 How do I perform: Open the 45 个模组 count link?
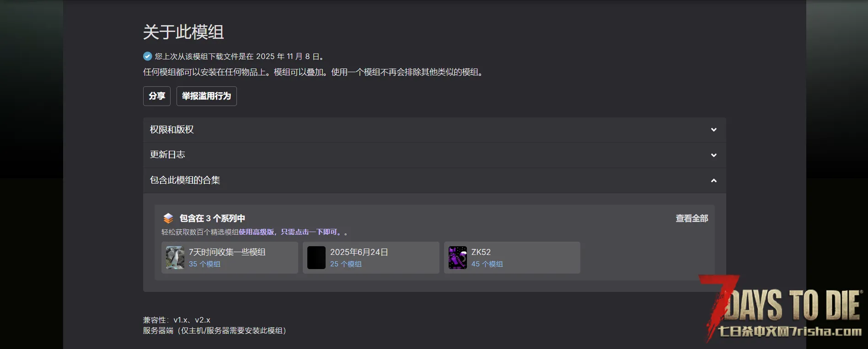point(487,264)
